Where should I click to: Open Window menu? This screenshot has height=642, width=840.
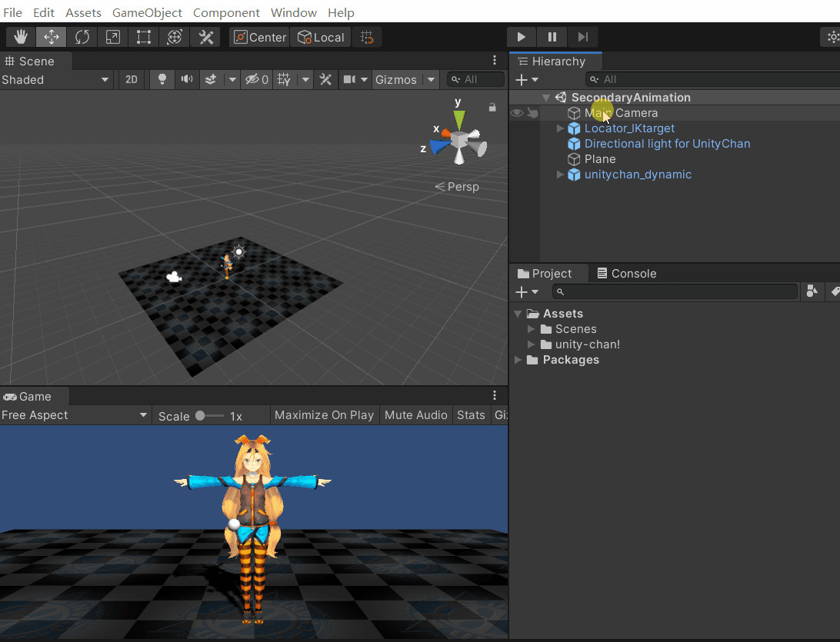[294, 12]
